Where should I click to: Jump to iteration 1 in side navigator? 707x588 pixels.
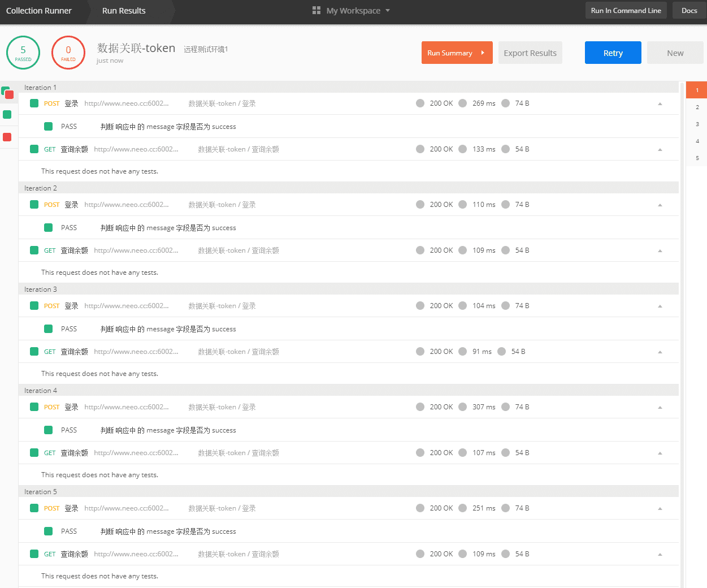pyautogui.click(x=697, y=90)
